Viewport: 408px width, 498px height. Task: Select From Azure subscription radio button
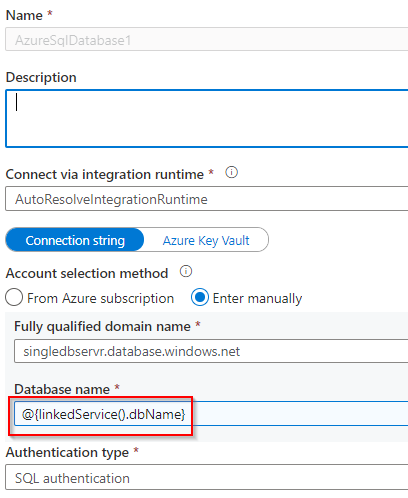click(x=14, y=298)
